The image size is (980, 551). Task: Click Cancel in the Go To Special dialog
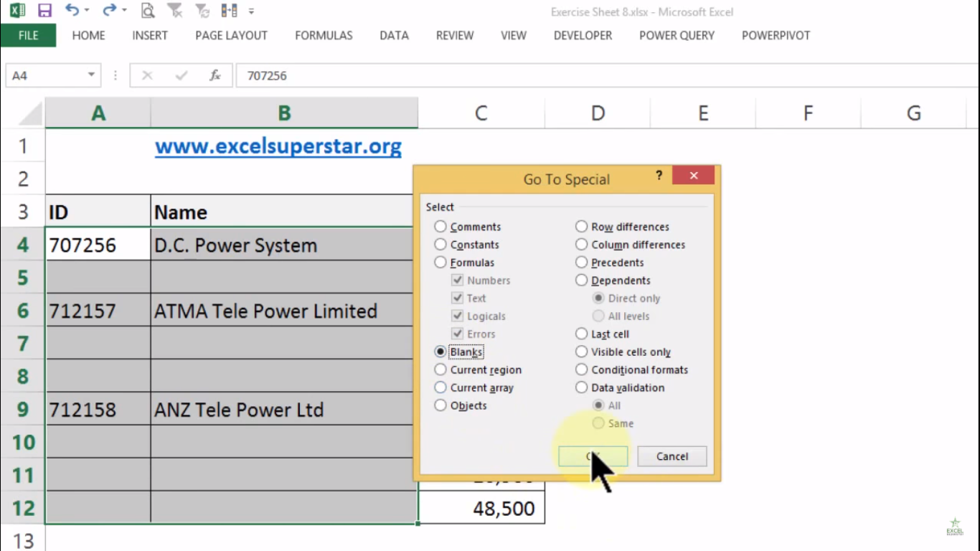point(672,456)
